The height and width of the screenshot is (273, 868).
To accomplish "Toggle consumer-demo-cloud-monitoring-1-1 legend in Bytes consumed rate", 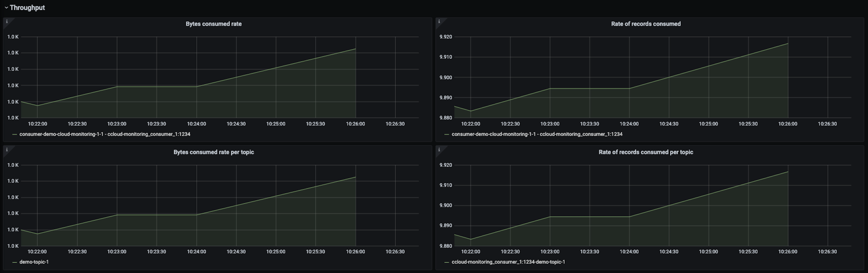I will coord(105,134).
